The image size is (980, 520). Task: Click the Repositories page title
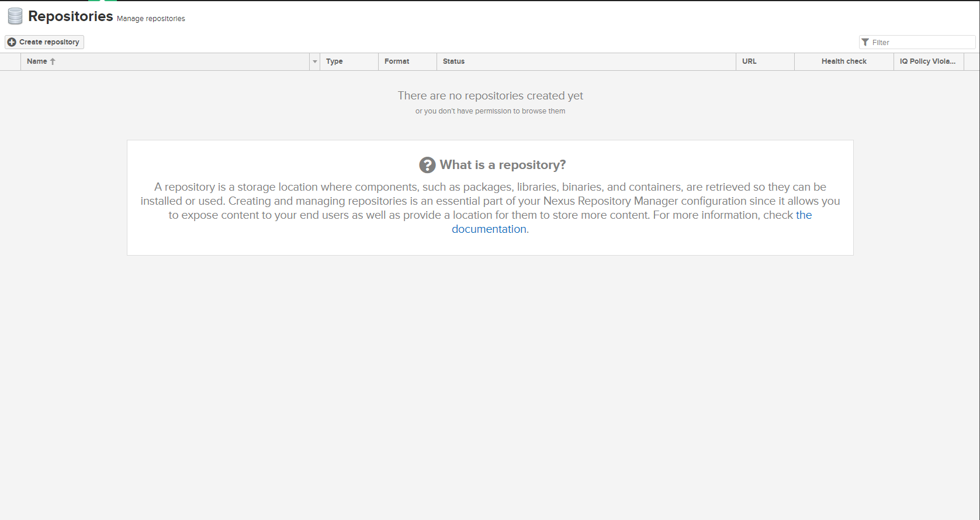pyautogui.click(x=70, y=16)
